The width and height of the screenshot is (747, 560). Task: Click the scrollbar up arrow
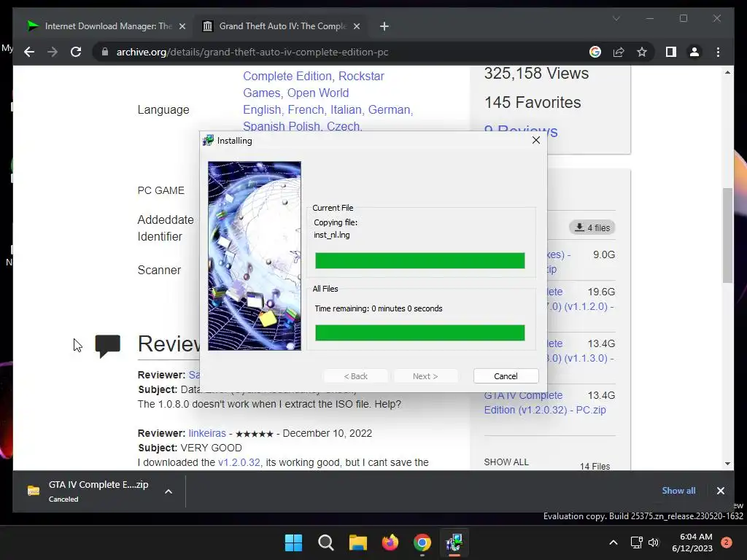coord(727,72)
